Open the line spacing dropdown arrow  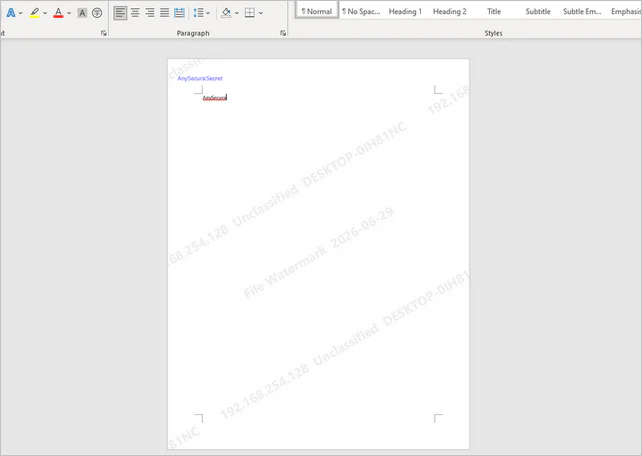(x=208, y=13)
